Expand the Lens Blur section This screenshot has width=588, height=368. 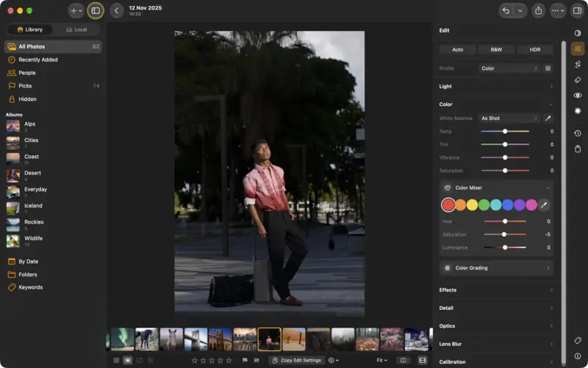click(x=496, y=344)
